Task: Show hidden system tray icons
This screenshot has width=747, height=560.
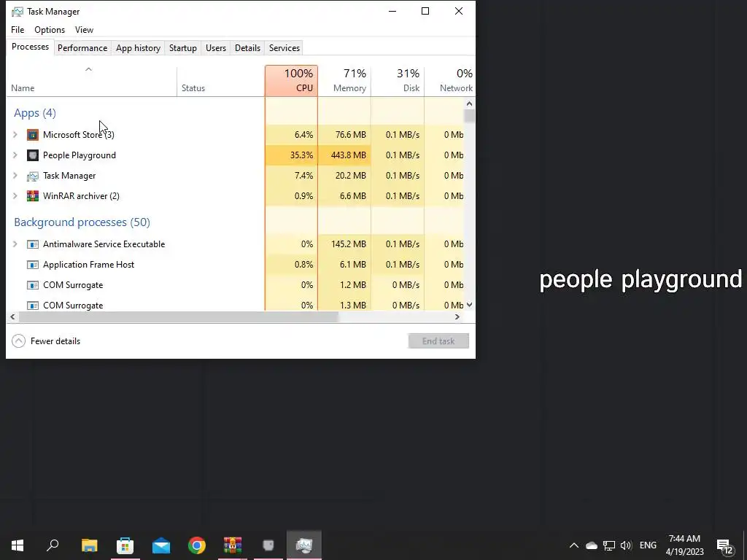Action: pyautogui.click(x=574, y=545)
